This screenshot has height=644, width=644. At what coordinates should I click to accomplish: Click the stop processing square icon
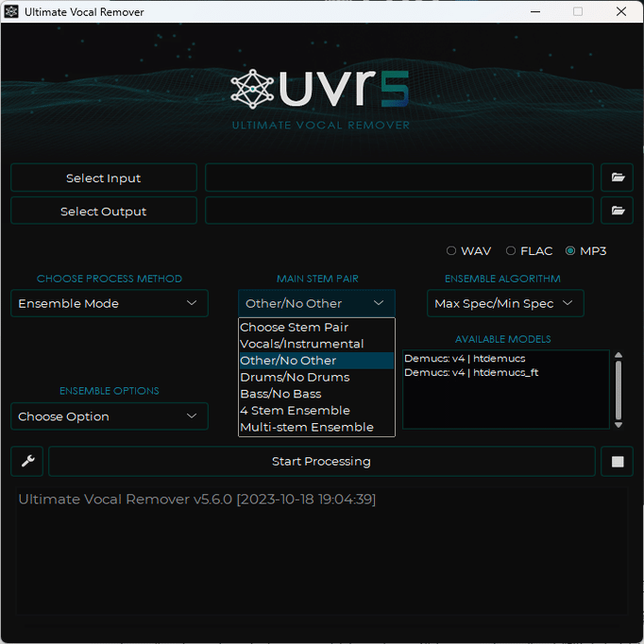coord(617,461)
